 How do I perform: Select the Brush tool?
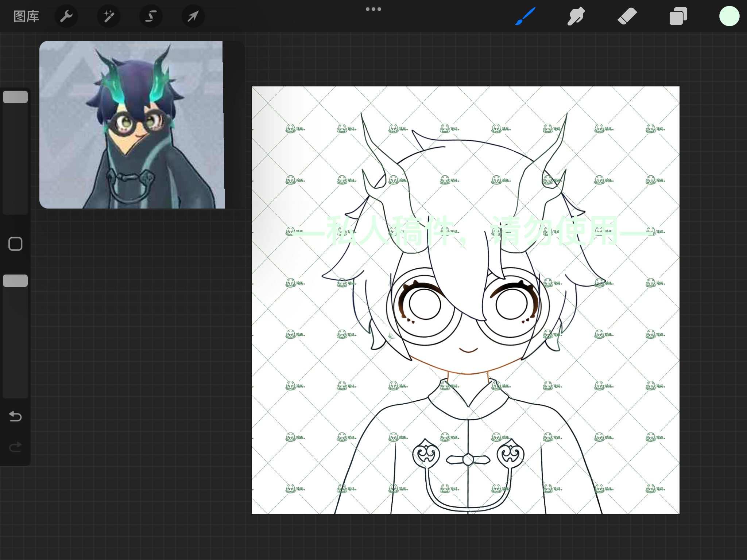(525, 16)
